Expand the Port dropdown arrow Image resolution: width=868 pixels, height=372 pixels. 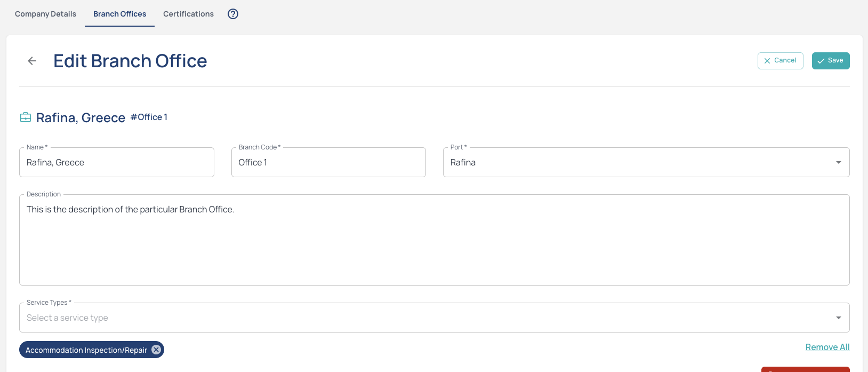click(838, 162)
